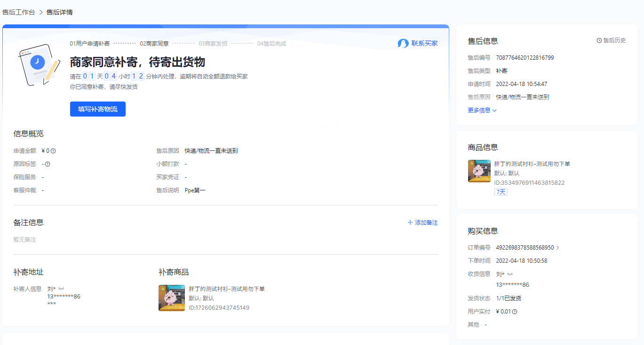Click the 补寄商品 product thumbnail image
Viewport: 644px width, 345px height.
(x=171, y=298)
